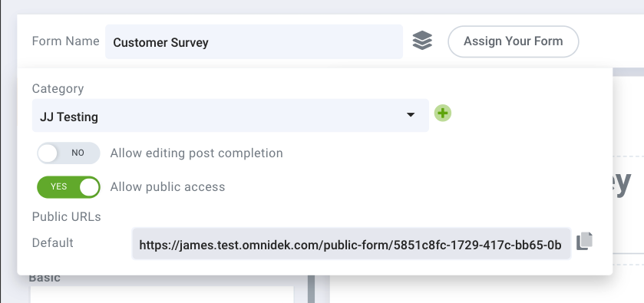644x303 pixels.
Task: Click the Allow public access label
Action: (167, 187)
